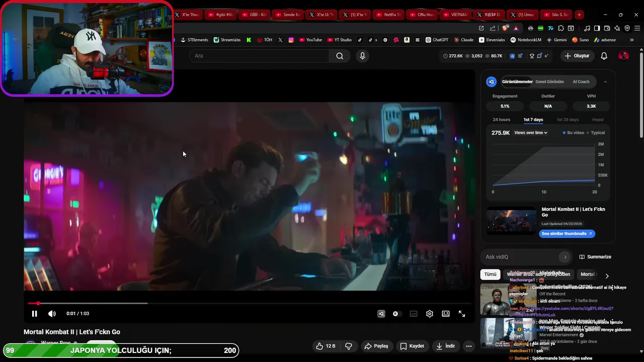Viewport: 644px width, 362px height.
Task: Seek using the red video progress bar
Action: 249,303
